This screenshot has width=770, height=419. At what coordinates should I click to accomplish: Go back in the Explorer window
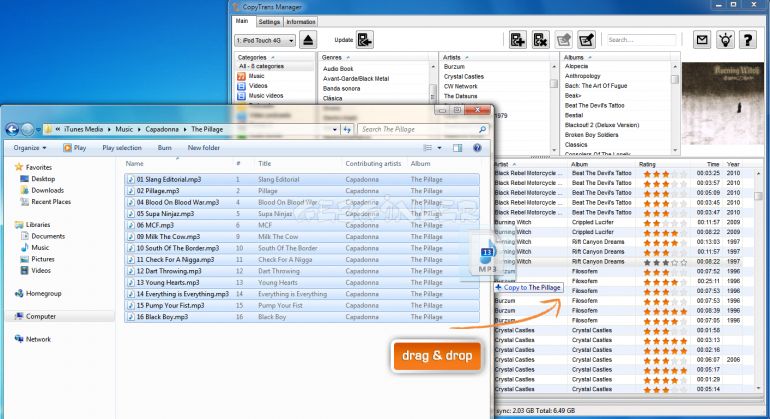[12, 129]
